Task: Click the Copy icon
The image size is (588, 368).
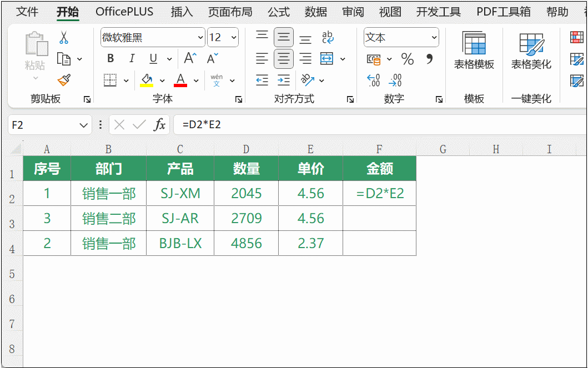Action: pos(64,59)
